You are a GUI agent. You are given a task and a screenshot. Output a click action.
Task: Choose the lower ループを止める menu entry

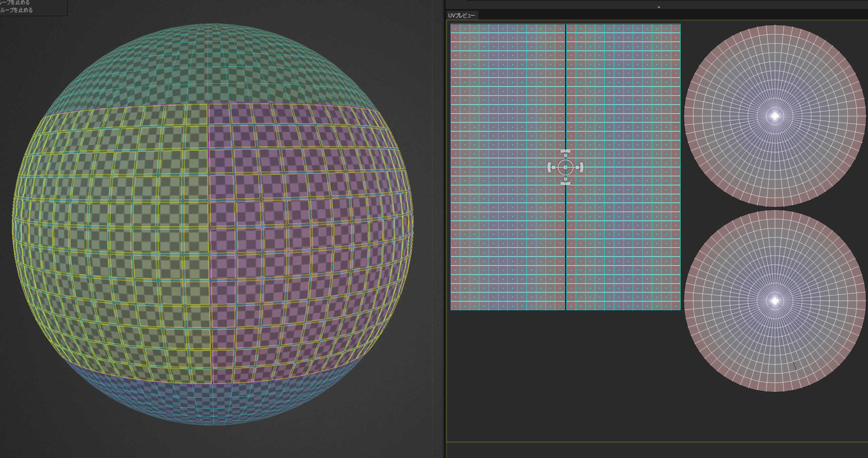click(x=17, y=10)
